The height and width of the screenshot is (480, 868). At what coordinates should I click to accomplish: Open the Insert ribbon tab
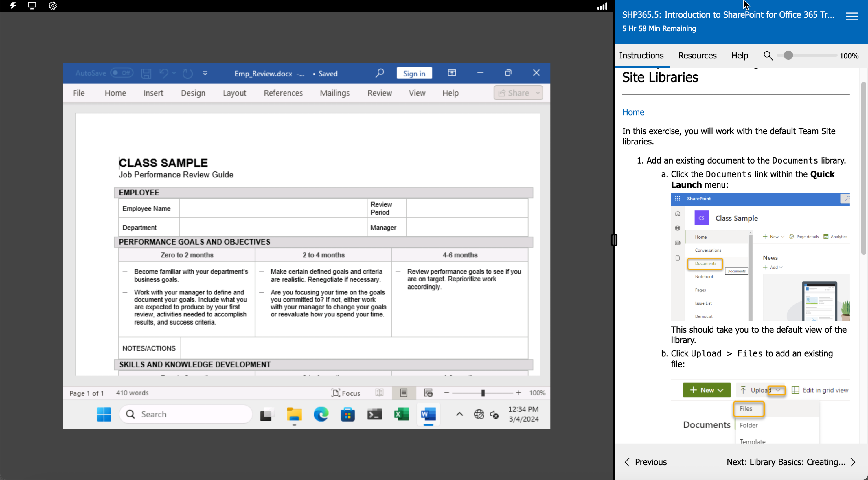pyautogui.click(x=153, y=93)
